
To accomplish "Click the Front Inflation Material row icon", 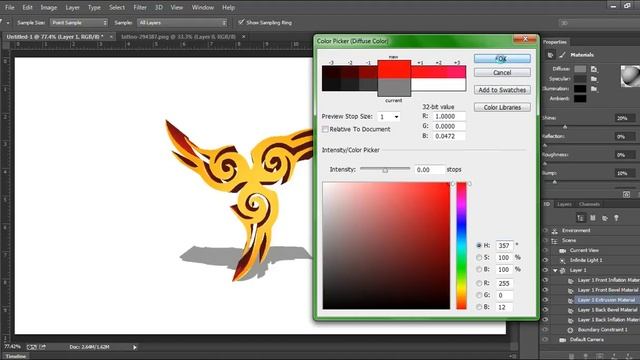I will pos(571,280).
